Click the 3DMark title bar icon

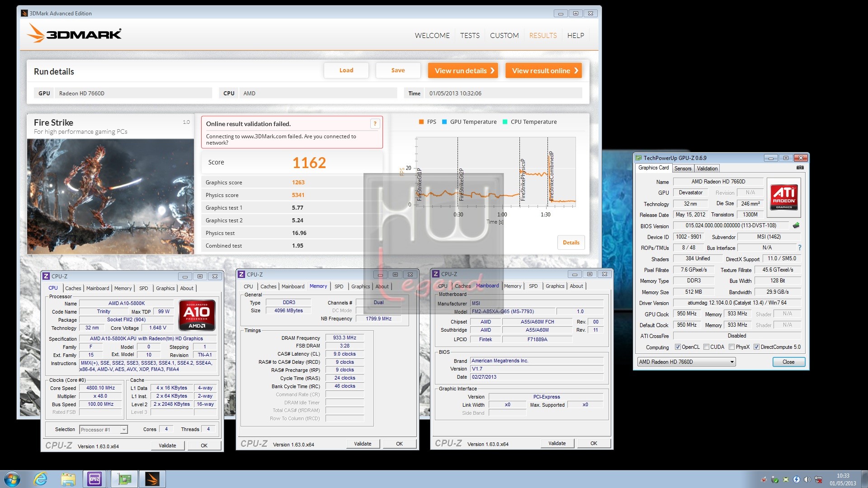[x=24, y=13]
